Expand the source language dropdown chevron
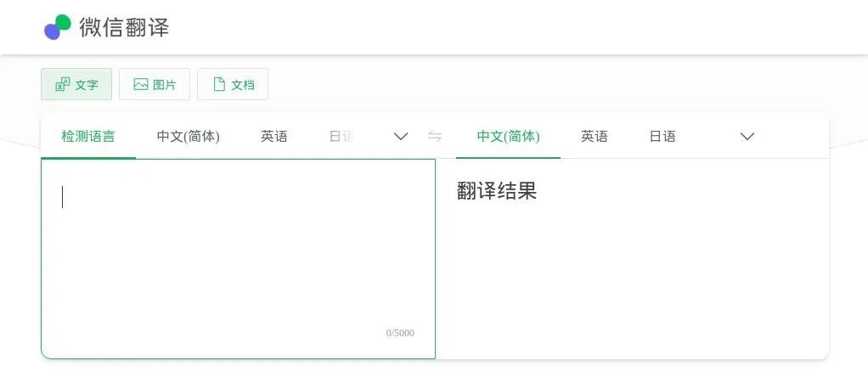This screenshot has height=372, width=868. pos(400,136)
